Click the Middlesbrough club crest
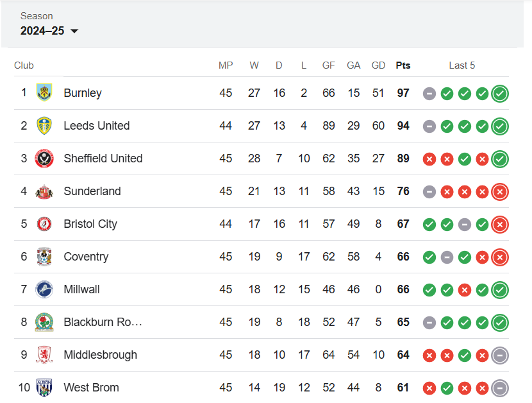 coord(44,355)
